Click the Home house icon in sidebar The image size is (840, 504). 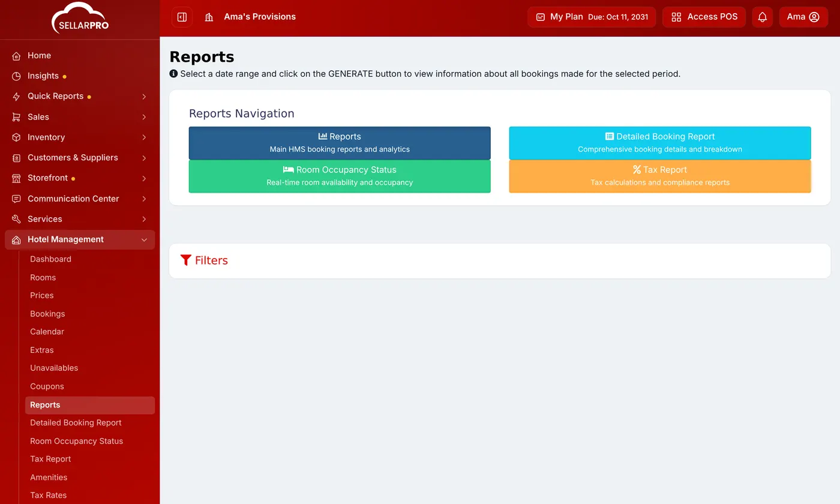pyautogui.click(x=16, y=56)
